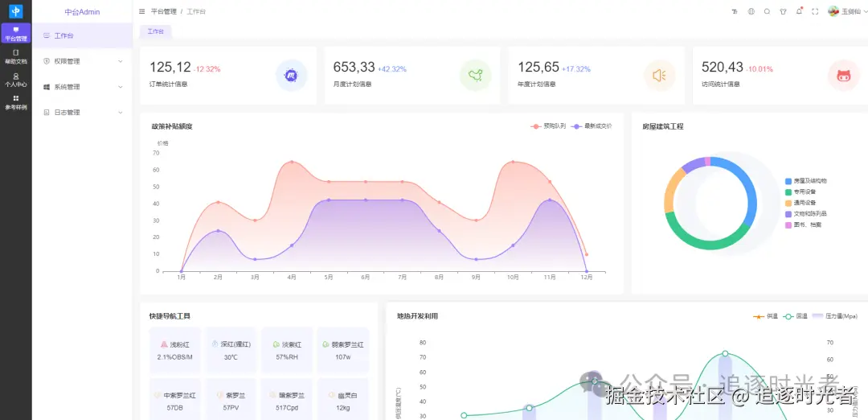The width and height of the screenshot is (868, 420).
Task: Toggle the 最新成交价 legend series
Action: tap(592, 126)
